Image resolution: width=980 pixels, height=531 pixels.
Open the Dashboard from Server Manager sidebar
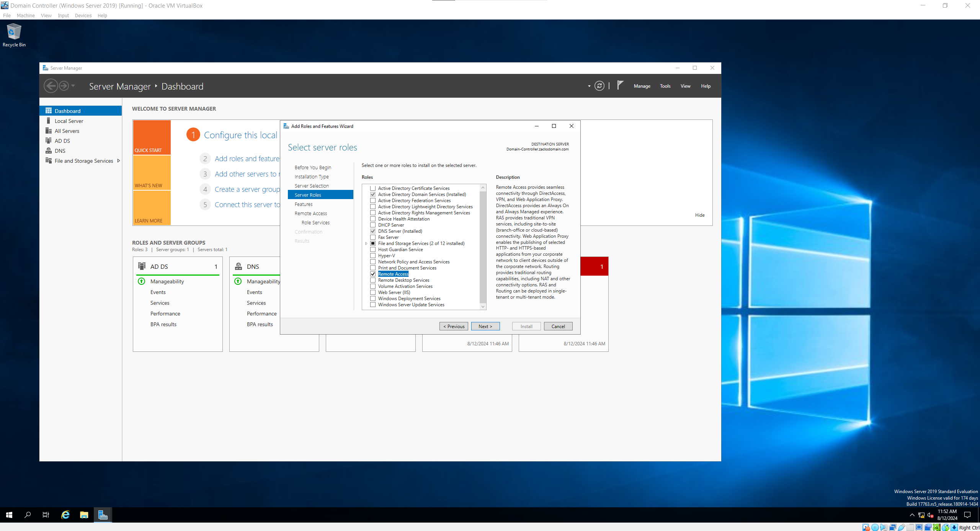tap(68, 111)
